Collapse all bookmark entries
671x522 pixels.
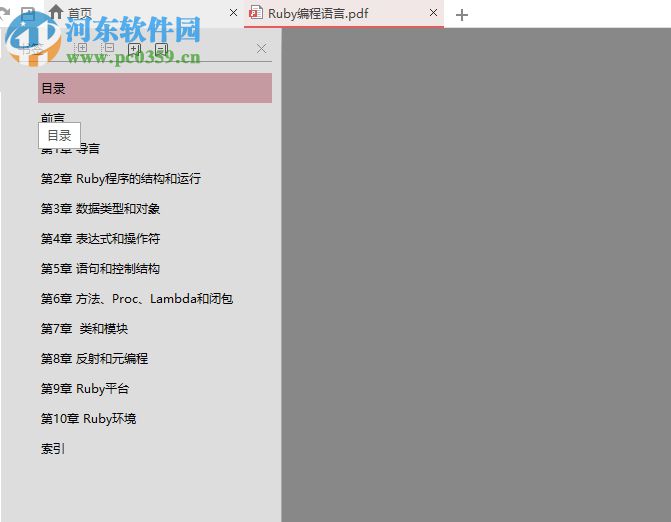coord(108,47)
